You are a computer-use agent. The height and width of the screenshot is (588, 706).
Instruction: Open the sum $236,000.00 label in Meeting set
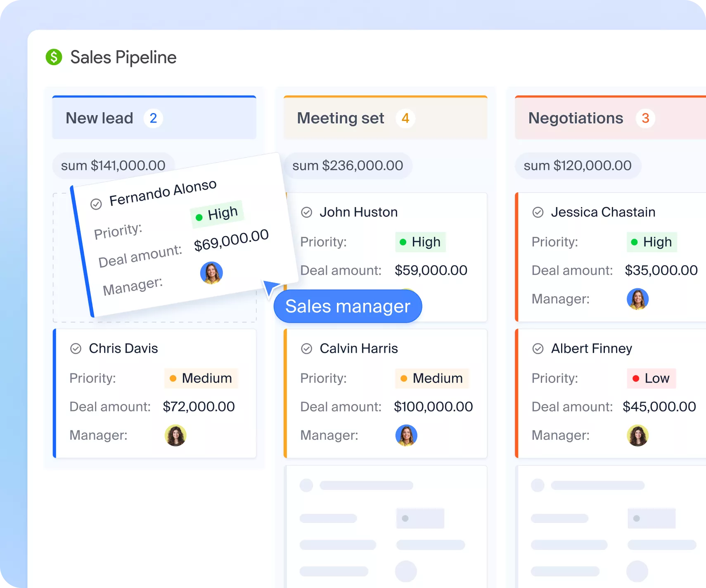pyautogui.click(x=347, y=165)
